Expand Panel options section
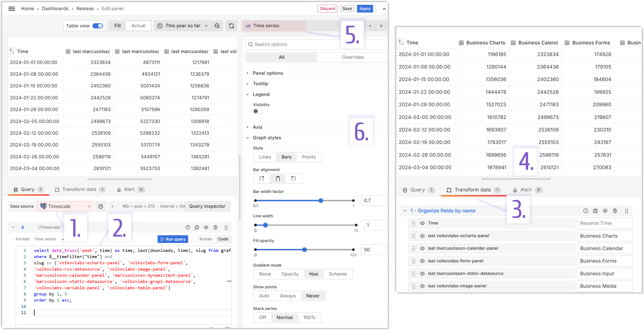644x330 pixels. point(268,73)
